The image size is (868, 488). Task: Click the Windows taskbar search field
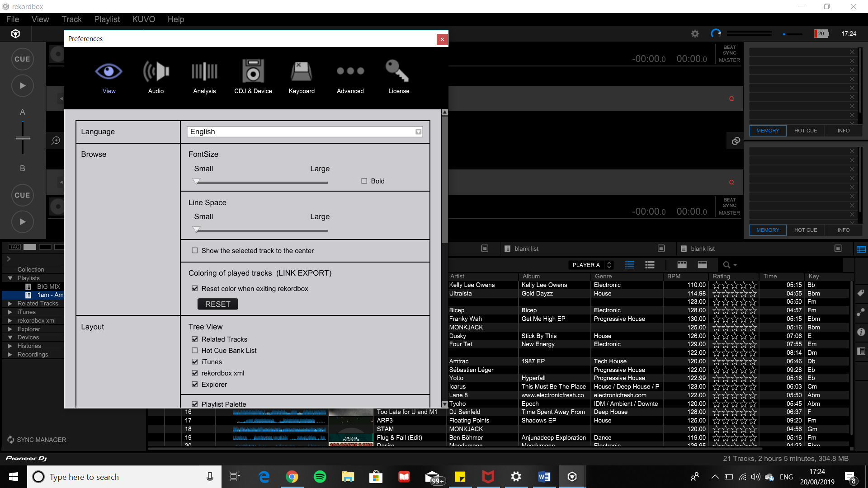click(x=124, y=477)
